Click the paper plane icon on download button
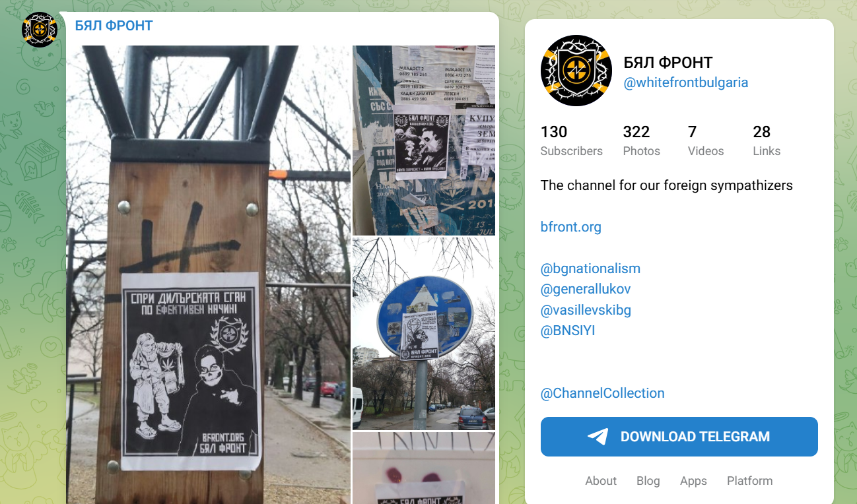The height and width of the screenshot is (504, 857). [598, 437]
